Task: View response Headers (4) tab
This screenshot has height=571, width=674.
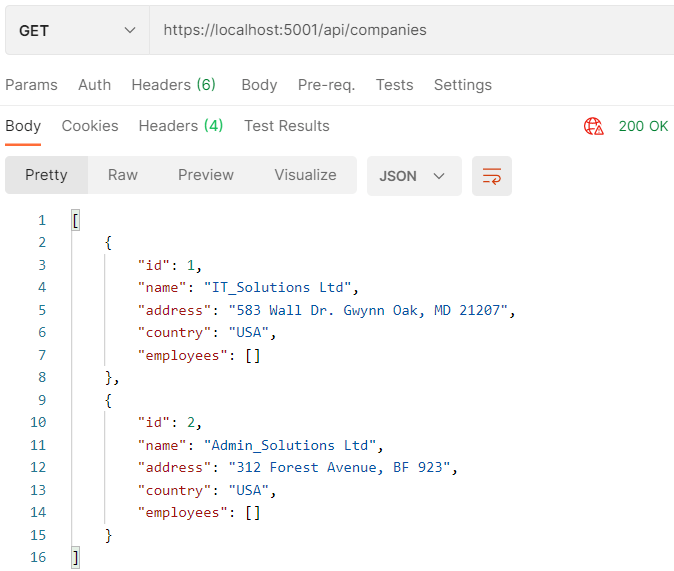Action: [181, 126]
